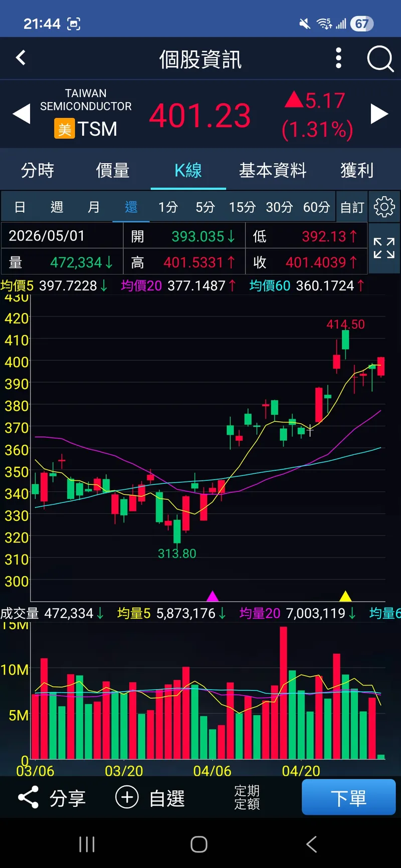The image size is (401, 868).
Task: Open 基本資料 tab
Action: tap(273, 170)
